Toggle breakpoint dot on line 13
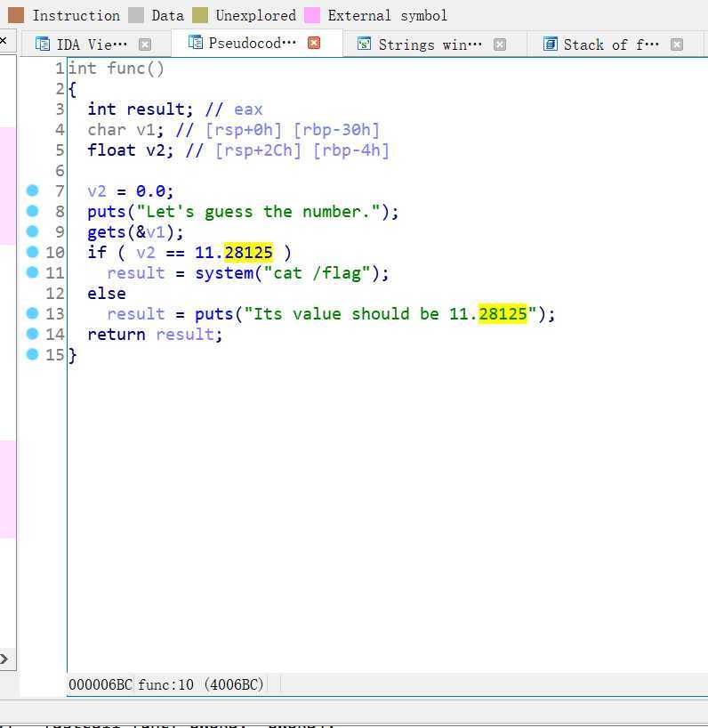This screenshot has width=708, height=728. (x=33, y=313)
